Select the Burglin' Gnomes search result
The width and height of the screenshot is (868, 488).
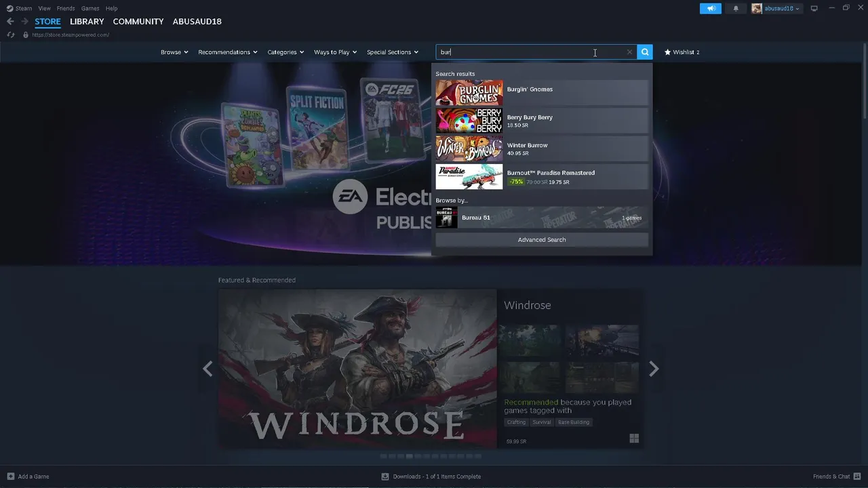(542, 93)
